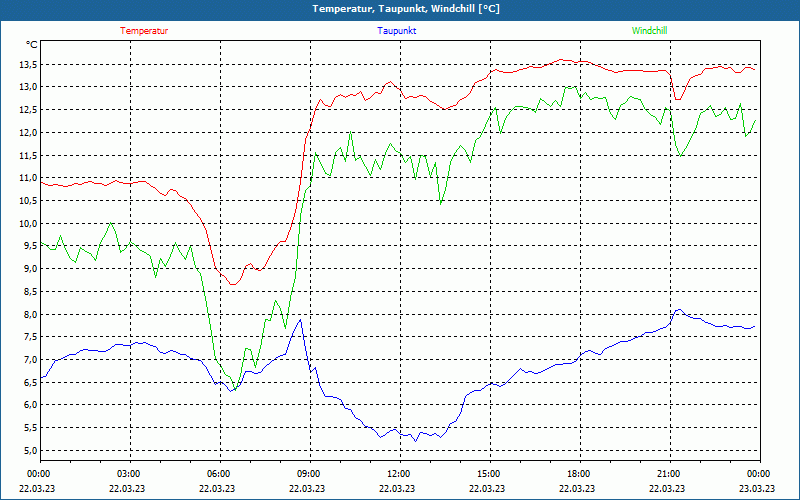800x500 pixels.
Task: Click the 6,5 y-axis value
Action: [31, 382]
